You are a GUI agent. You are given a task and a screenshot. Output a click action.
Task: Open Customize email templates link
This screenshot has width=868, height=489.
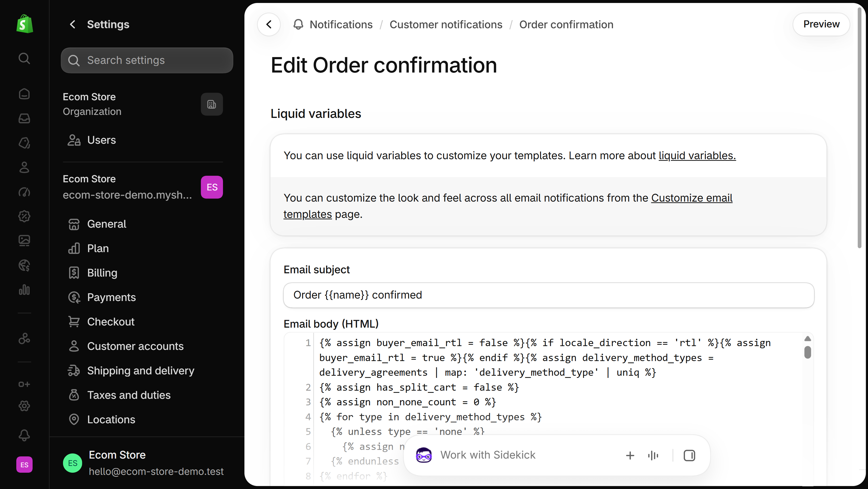pos(691,198)
